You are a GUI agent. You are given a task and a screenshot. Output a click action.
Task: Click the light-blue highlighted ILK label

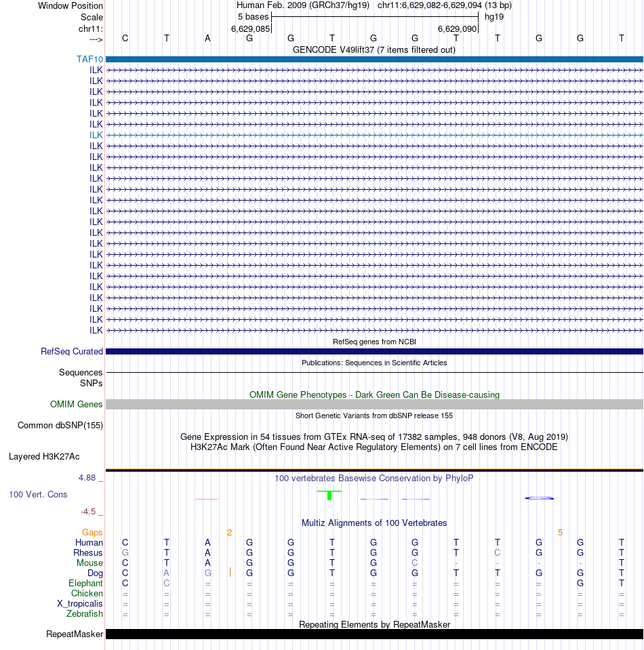point(96,135)
